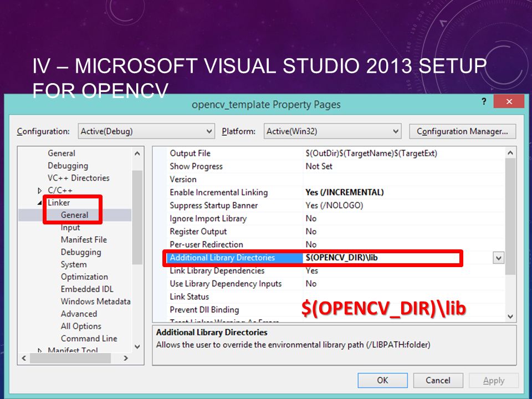Click the tree panel vertical scrollbar thumb
Screen dimensions: 532x399
coord(137,217)
